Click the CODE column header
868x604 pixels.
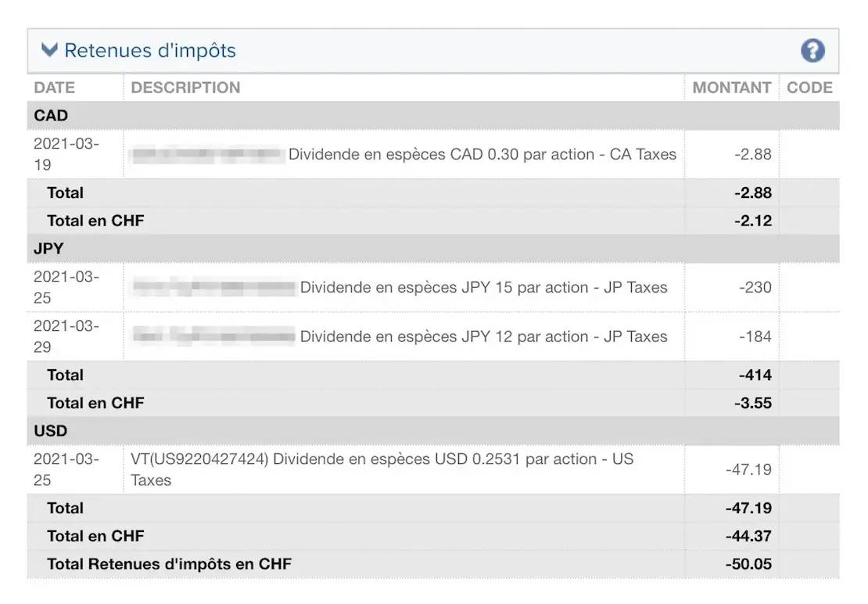809,88
